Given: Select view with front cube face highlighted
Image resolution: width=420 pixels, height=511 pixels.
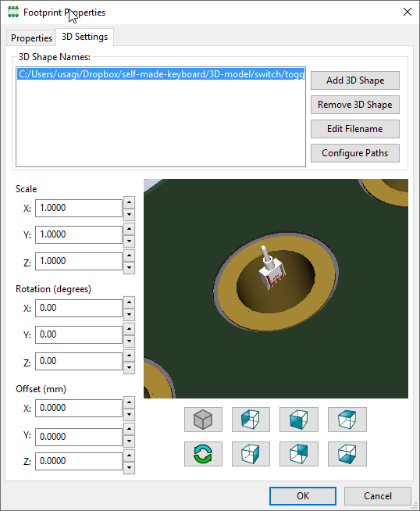Looking at the screenshot, I should (298, 420).
